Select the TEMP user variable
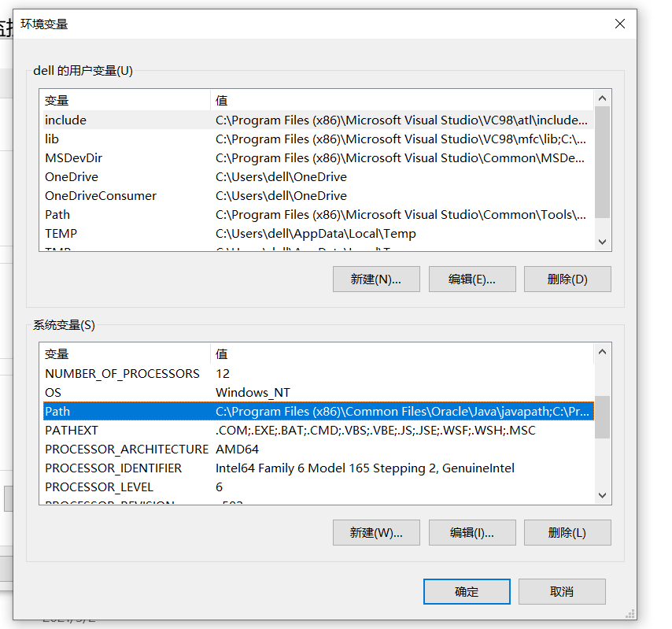Image resolution: width=672 pixels, height=629 pixels. click(x=319, y=233)
